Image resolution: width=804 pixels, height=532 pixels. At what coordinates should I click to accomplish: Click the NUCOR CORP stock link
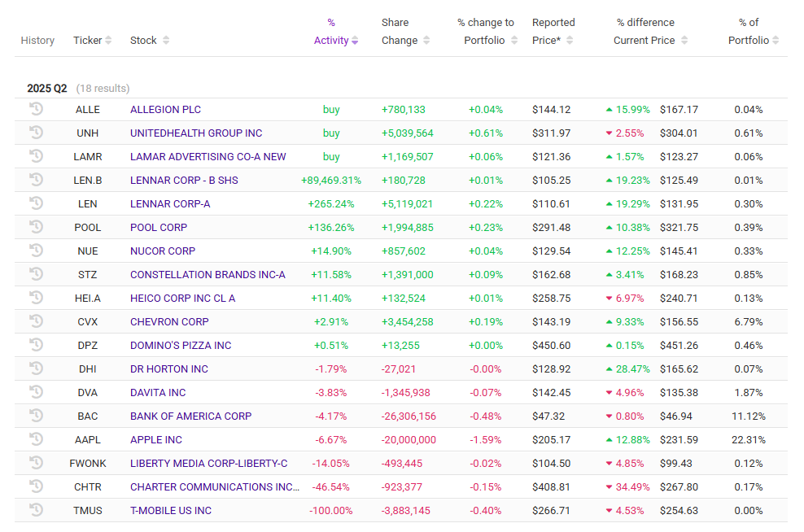point(163,251)
